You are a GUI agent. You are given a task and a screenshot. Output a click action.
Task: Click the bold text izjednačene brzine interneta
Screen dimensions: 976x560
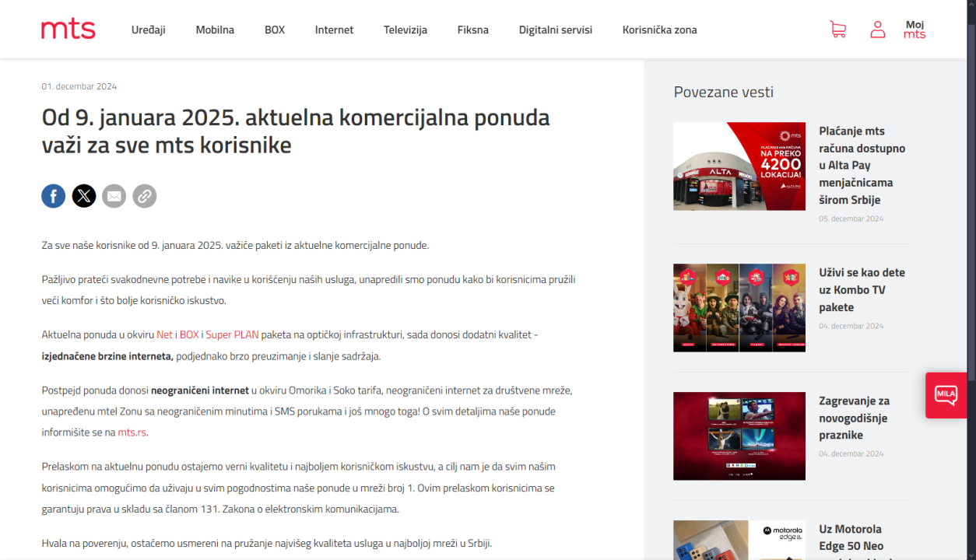107,356
